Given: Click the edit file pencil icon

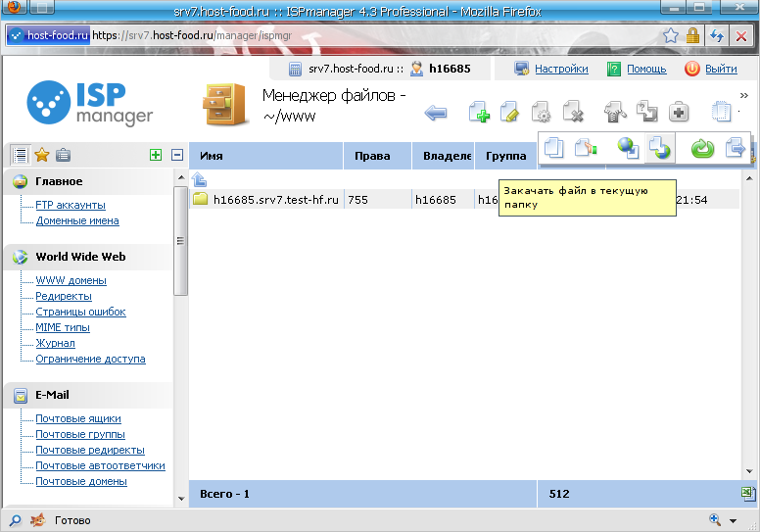Looking at the screenshot, I should point(509,113).
